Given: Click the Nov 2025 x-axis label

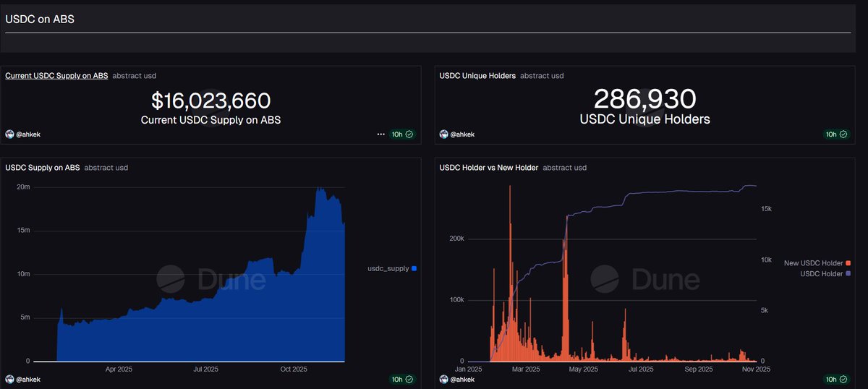Looking at the screenshot, I should pos(755,369).
